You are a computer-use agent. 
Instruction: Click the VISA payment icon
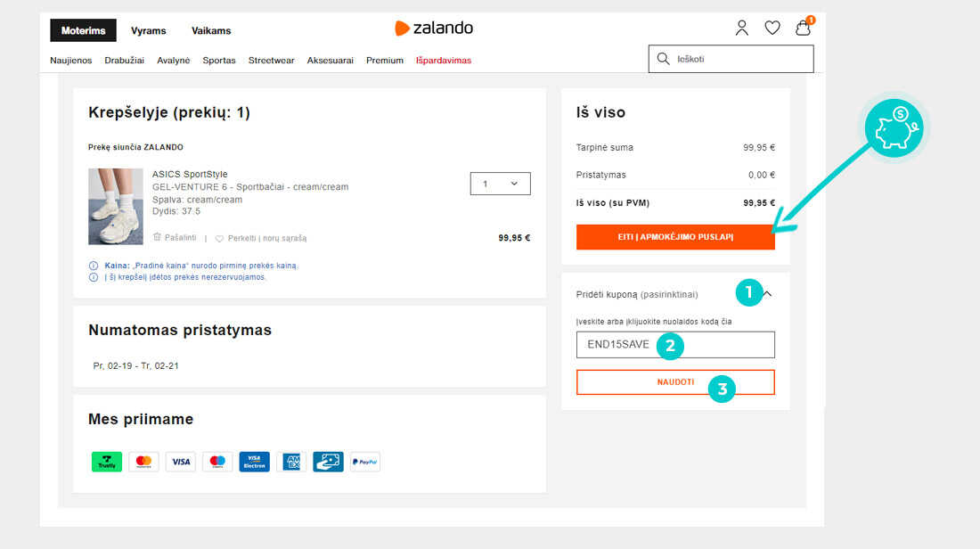181,462
